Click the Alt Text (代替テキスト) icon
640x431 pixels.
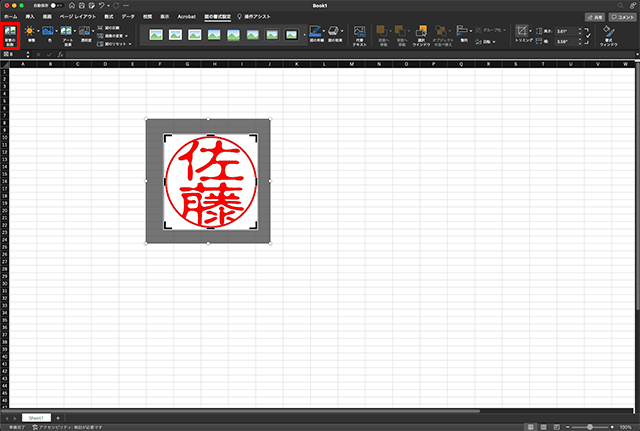point(359,34)
